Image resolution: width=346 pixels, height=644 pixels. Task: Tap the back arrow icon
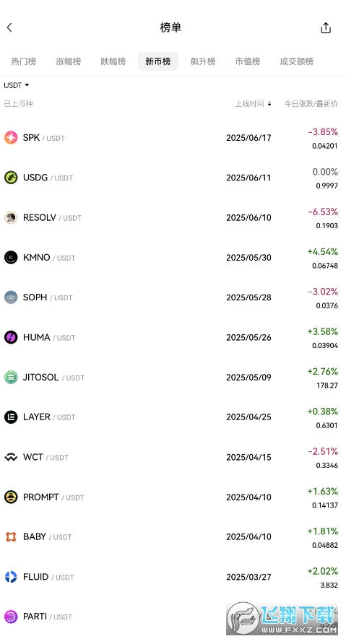tap(9, 27)
